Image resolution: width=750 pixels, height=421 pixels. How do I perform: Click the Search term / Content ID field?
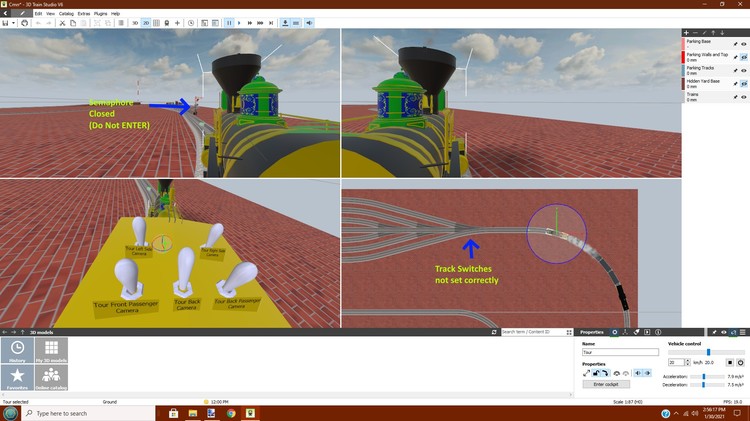pyautogui.click(x=532, y=332)
